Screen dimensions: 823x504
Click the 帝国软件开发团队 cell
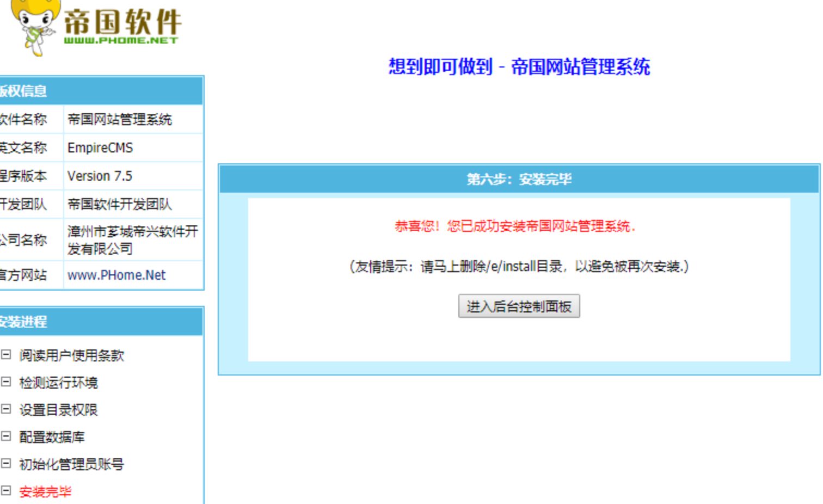[x=133, y=204]
